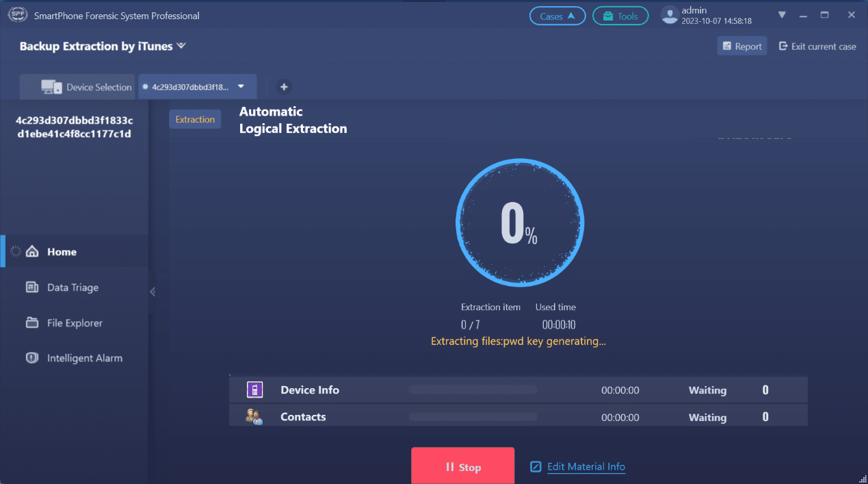Screen dimensions: 868x484
Task: Stop the extraction process
Action: [x=462, y=466]
